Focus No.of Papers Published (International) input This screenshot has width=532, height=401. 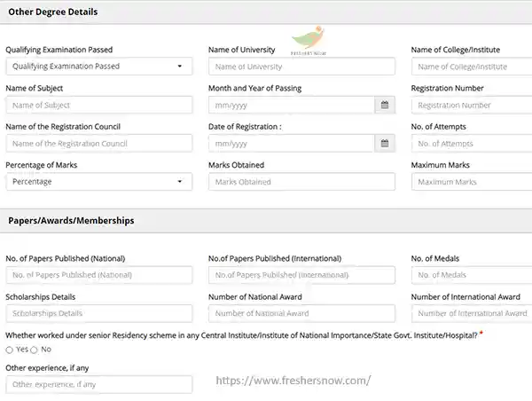pyautogui.click(x=301, y=275)
